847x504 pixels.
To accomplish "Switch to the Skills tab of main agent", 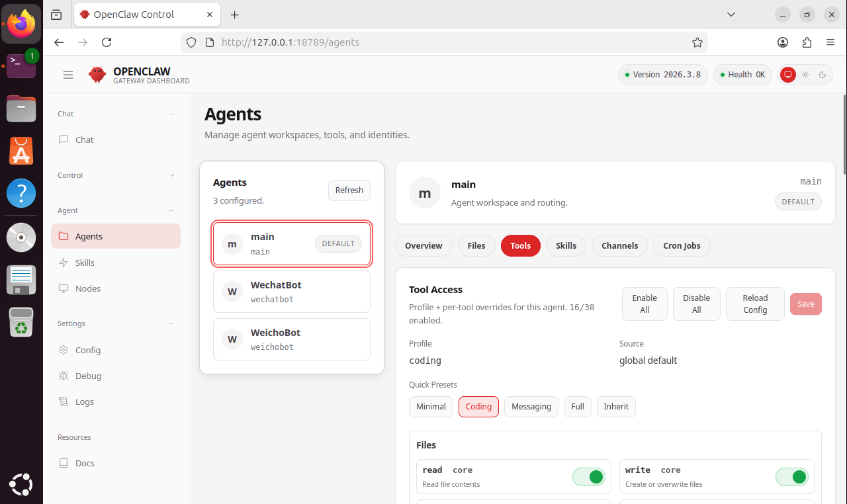I will pyautogui.click(x=566, y=245).
